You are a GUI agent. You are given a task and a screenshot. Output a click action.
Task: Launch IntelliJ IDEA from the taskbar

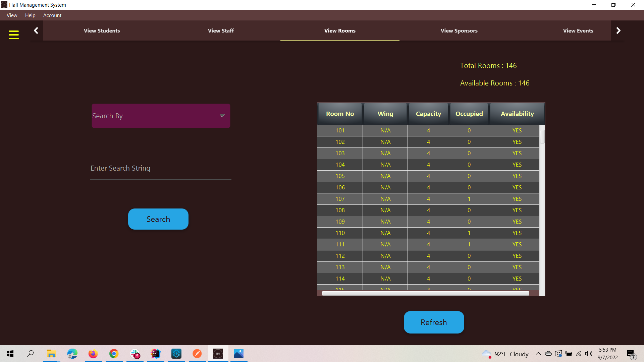(155, 354)
